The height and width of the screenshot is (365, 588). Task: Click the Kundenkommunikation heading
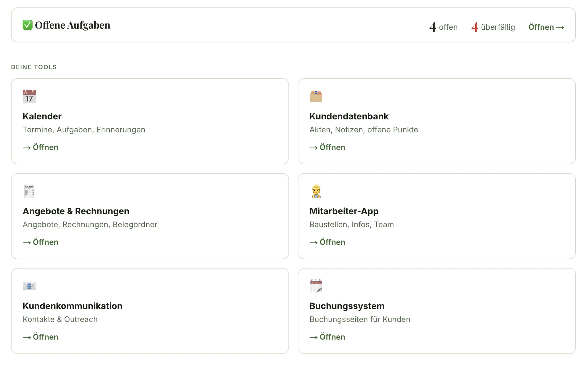click(72, 306)
